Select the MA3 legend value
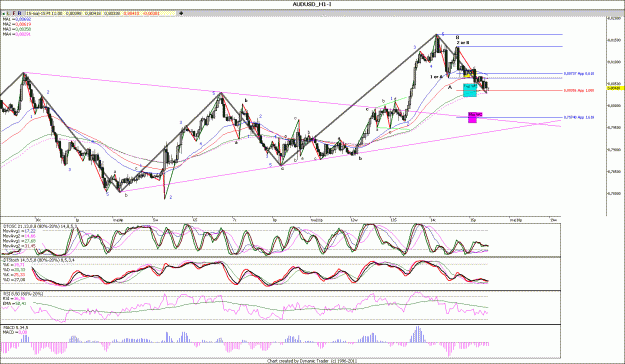The height and width of the screenshot is (364, 625). tap(23, 29)
